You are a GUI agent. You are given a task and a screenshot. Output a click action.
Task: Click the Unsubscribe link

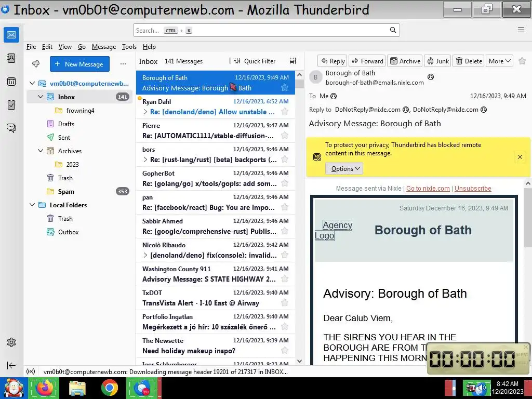(x=473, y=188)
